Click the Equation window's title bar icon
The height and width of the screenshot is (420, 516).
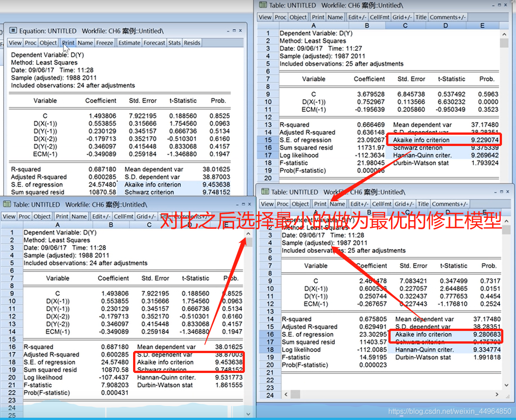point(13,31)
